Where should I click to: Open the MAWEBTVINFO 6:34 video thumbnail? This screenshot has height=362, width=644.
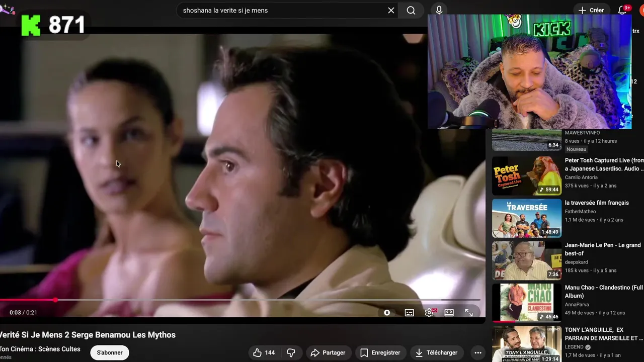pyautogui.click(x=527, y=140)
